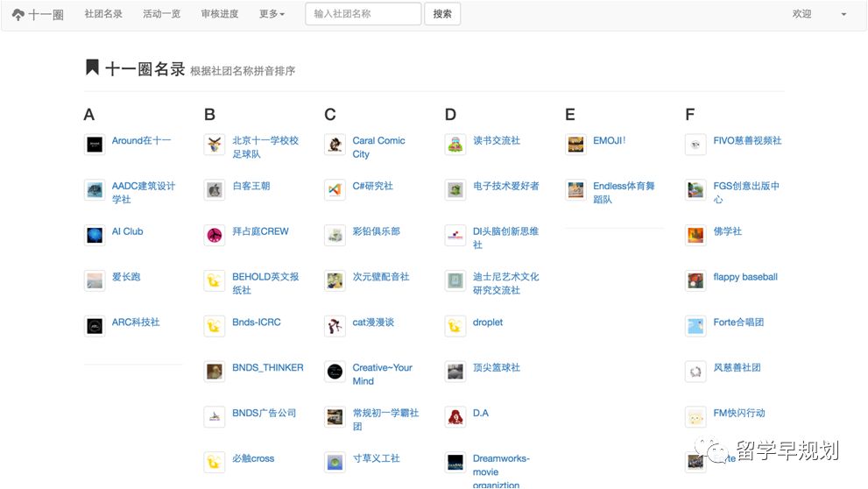Image resolution: width=868 pixels, height=489 pixels.
Task: Click the 白客王朝 apple logo icon
Action: (215, 190)
